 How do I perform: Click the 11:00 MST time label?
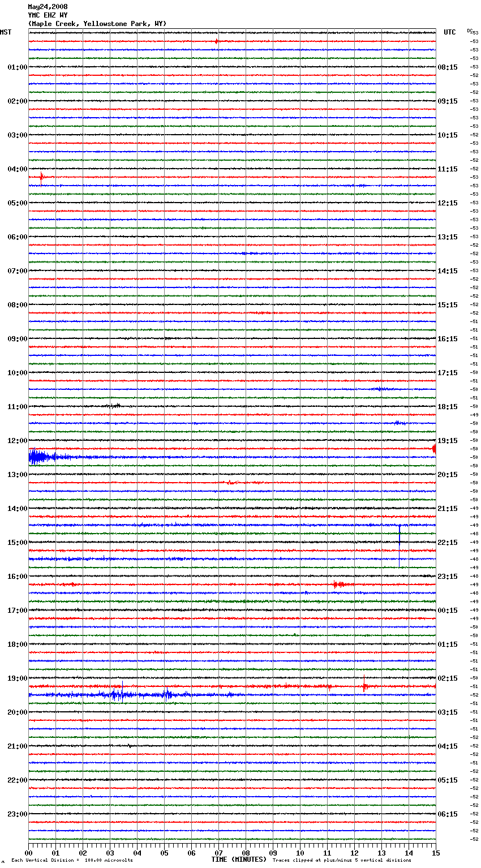click(18, 407)
